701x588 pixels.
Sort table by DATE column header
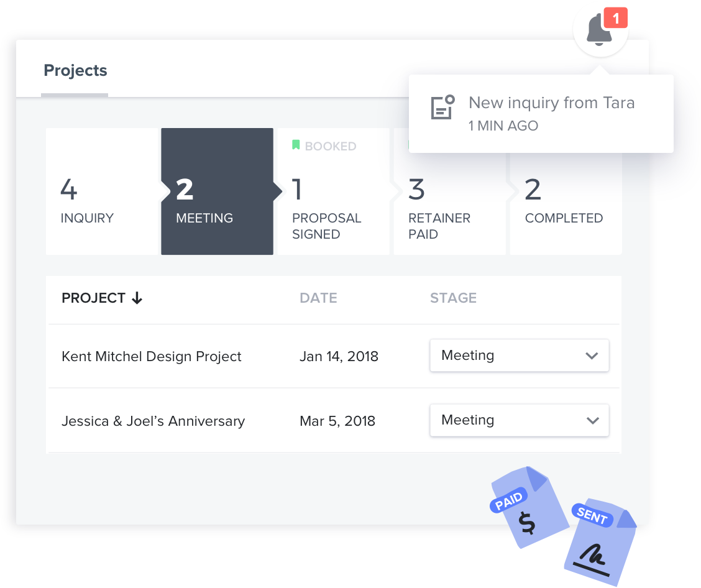coord(318,298)
